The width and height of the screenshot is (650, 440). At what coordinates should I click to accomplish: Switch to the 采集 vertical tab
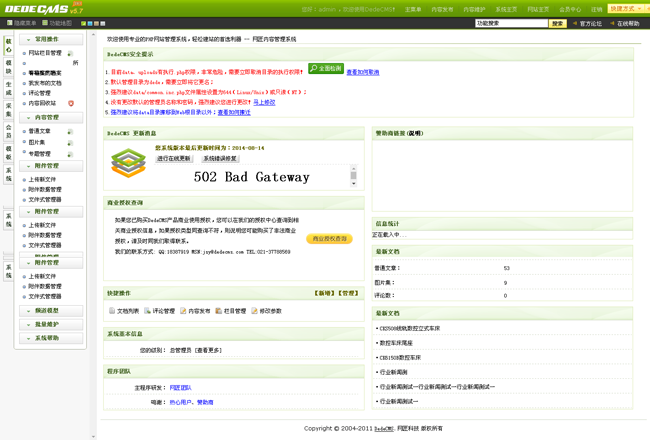coord(9,110)
